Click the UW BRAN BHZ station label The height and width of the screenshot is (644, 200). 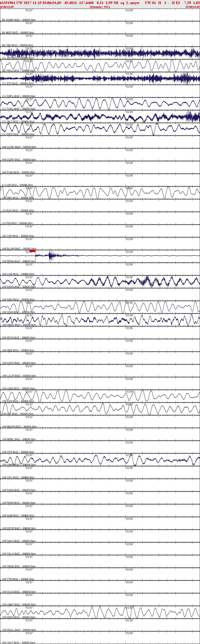(x=19, y=261)
